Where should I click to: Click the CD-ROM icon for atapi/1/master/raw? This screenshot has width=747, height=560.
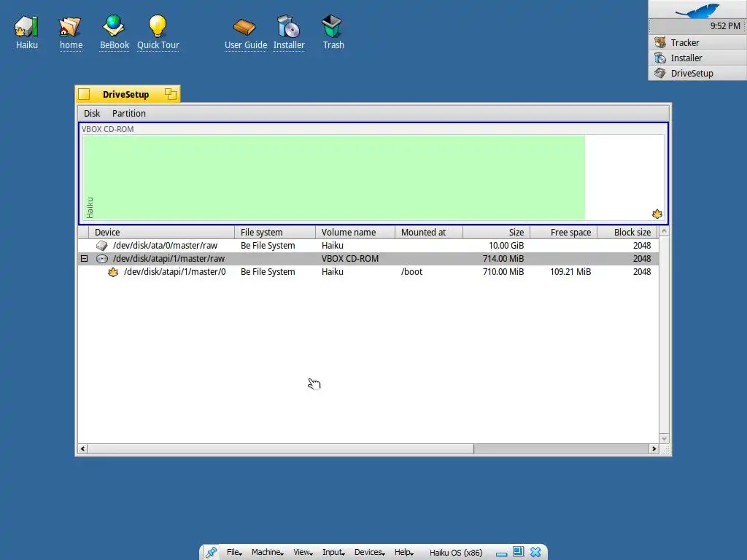[102, 259]
